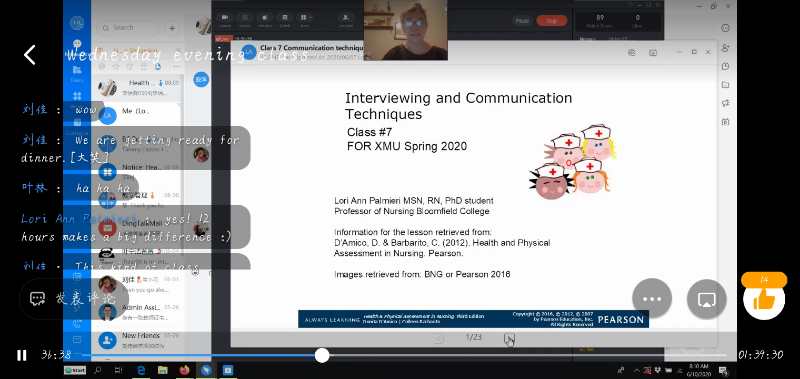The height and width of the screenshot is (379, 800).
Task: Click the red Stop button in recording
Action: [551, 21]
